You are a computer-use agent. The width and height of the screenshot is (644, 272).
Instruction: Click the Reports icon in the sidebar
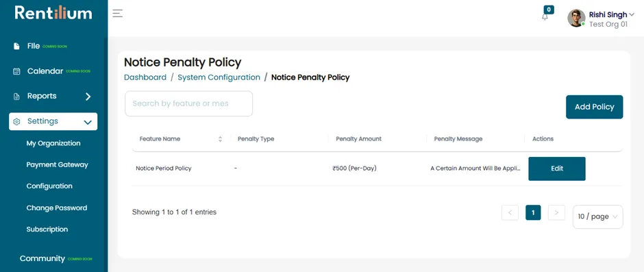pyautogui.click(x=16, y=97)
